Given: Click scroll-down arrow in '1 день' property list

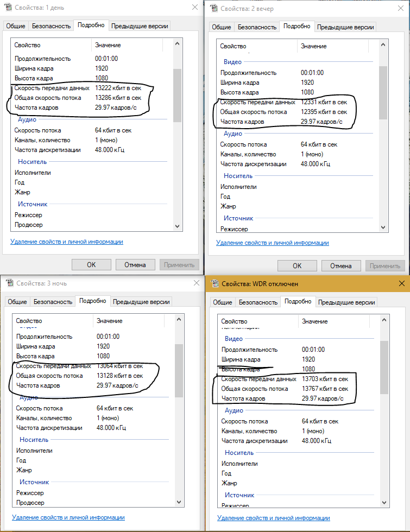Looking at the screenshot, I should 177,225.
